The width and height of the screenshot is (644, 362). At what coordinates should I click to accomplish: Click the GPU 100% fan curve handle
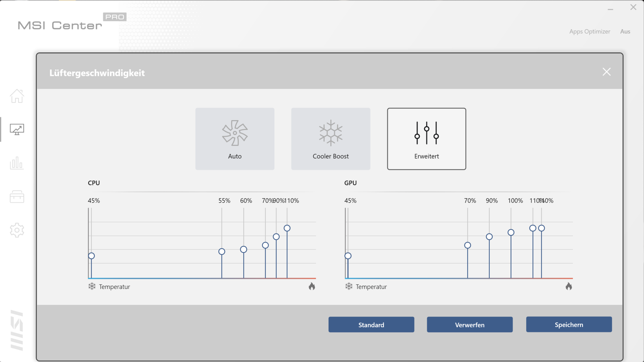511,232
